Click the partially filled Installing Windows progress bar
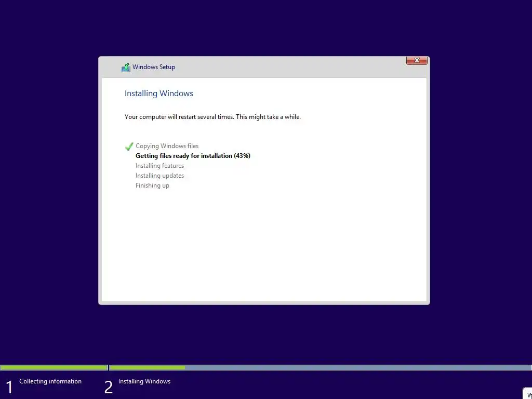Screen dimensions: 532x399 coord(320,367)
